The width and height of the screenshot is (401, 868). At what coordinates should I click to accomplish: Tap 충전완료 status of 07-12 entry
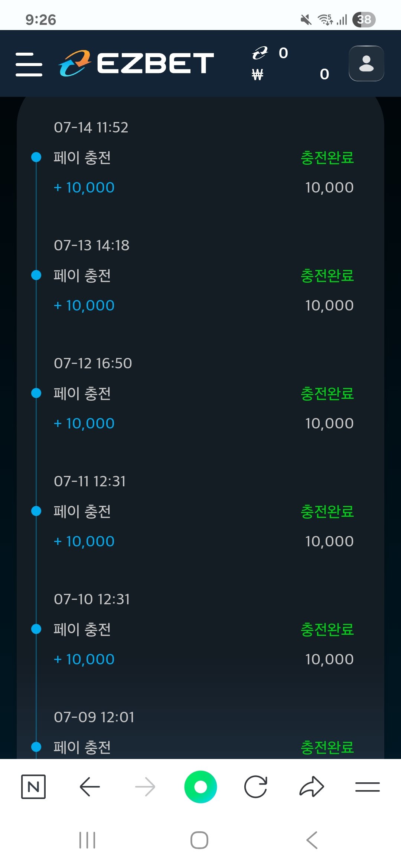pos(327,394)
